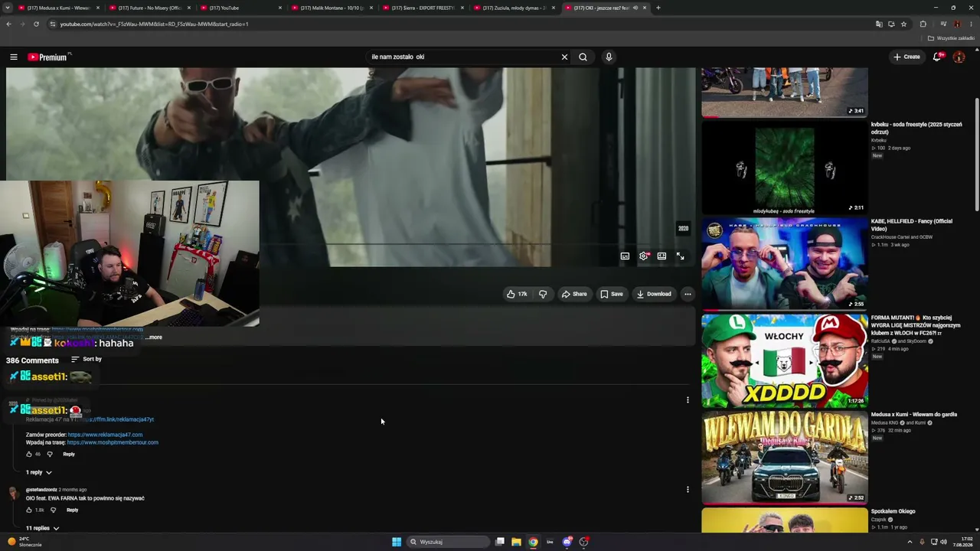Expand the 11 replies thread
Image resolution: width=980 pixels, height=551 pixels.
point(42,528)
